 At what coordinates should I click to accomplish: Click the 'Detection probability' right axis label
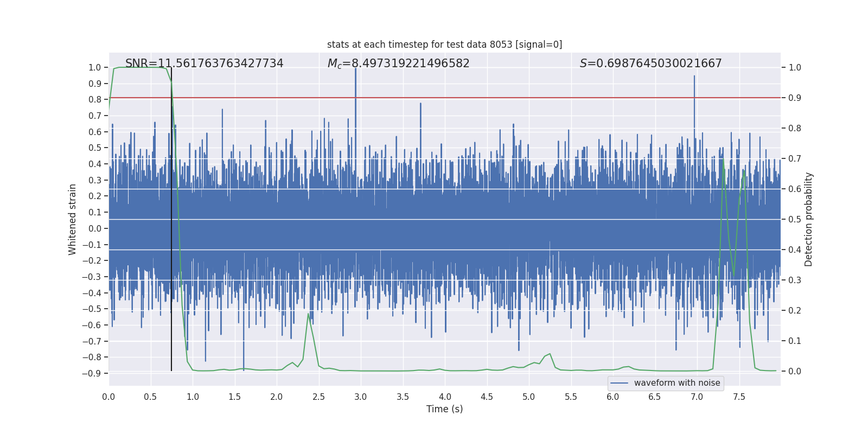(809, 219)
